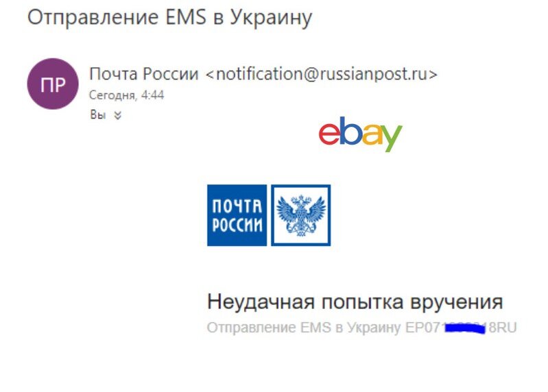Click the blue ПОЧТА РОССИИ text logo
Screen dimensions: 548x392
[237, 215]
